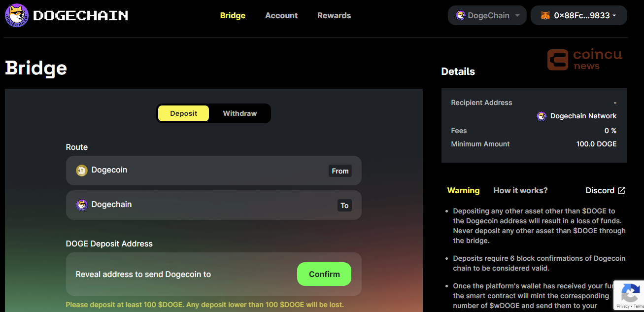Select the Warning tab
Screen dimensions: 644x312
(463, 190)
